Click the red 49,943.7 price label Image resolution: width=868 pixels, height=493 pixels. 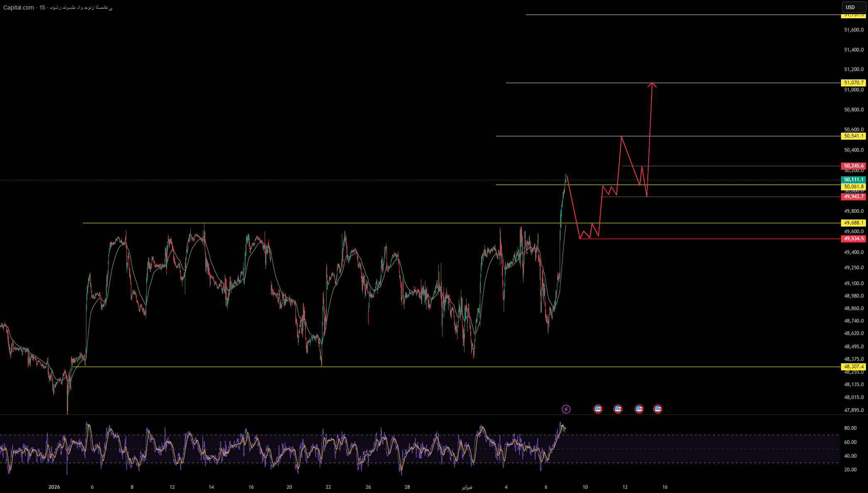[x=853, y=197]
